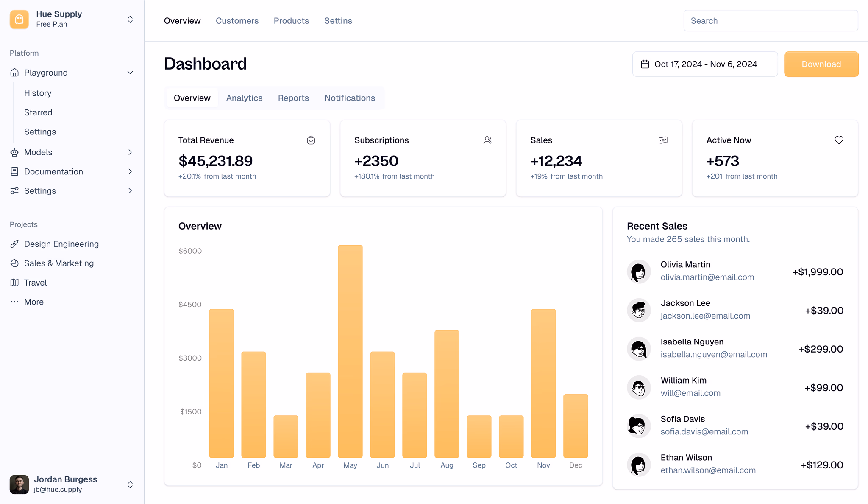Click the users icon in Subscriptions card
The image size is (868, 504).
point(487,140)
